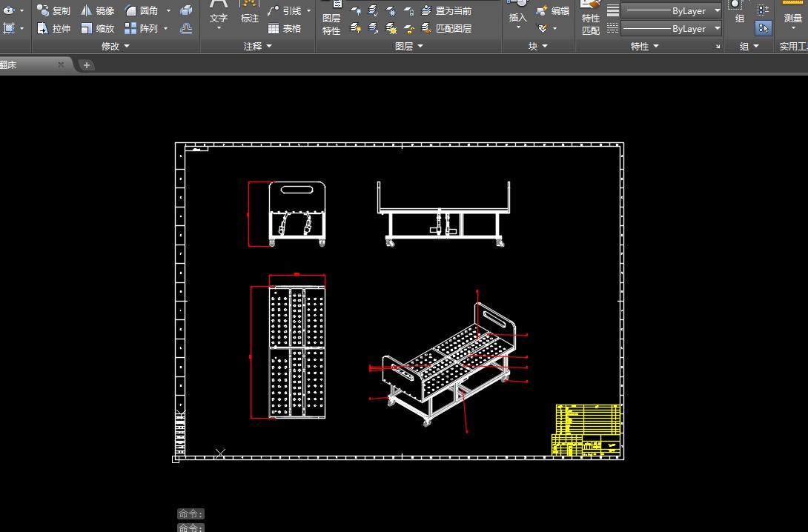Open the Properties panel dialog launcher arrow
Viewport: 808px width, 532px height.
click(x=718, y=47)
